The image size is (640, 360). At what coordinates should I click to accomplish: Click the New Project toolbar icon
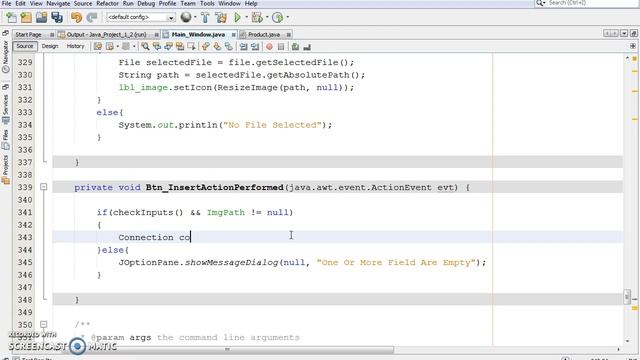(26, 18)
